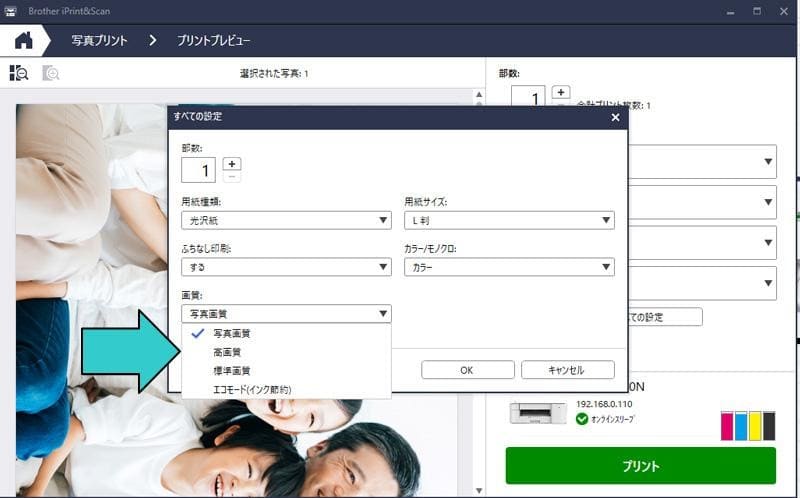800x498 pixels.
Task: Minimize the Brother iPrint&Scan window
Action: coord(731,11)
